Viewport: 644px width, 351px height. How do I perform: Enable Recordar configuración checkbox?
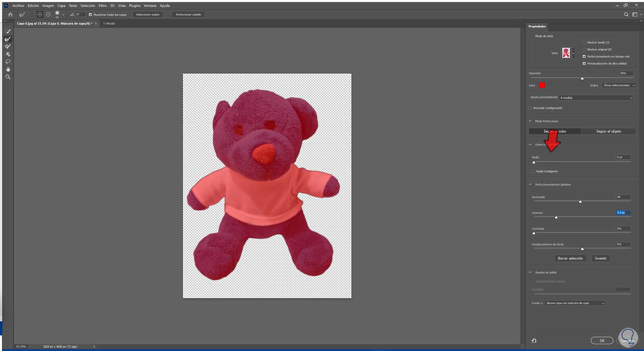tap(530, 108)
